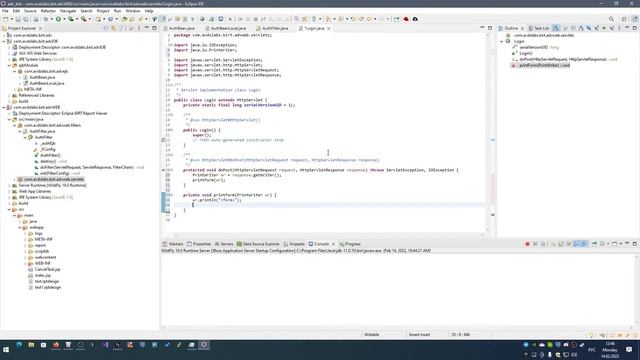Switch to the Task List tab
The image size is (640, 360).
pyautogui.click(x=539, y=28)
